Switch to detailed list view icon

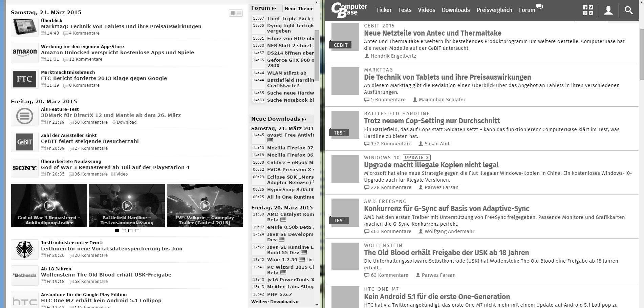239,13
